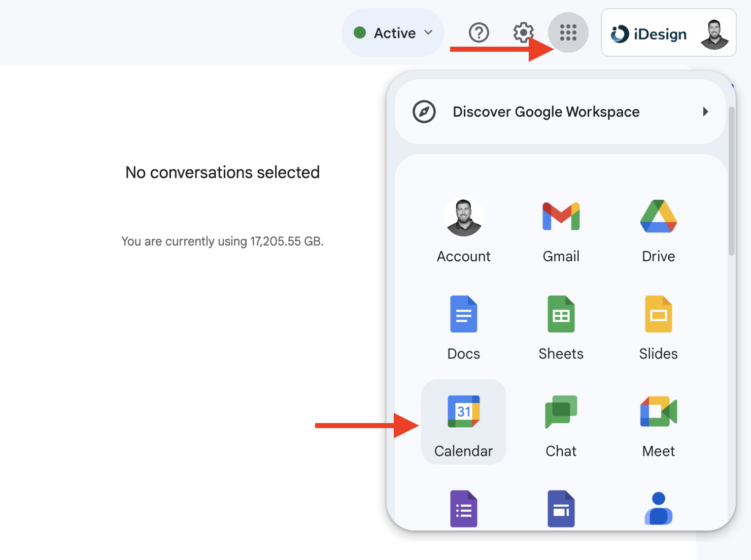Open Discover Google Workspace
Screen dimensions: 751x560
click(x=560, y=112)
